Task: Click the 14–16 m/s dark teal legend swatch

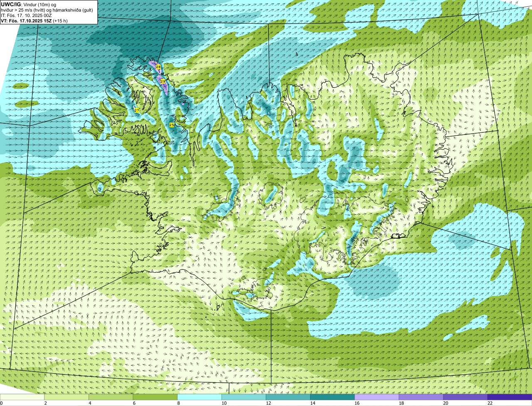Action: click(x=332, y=397)
